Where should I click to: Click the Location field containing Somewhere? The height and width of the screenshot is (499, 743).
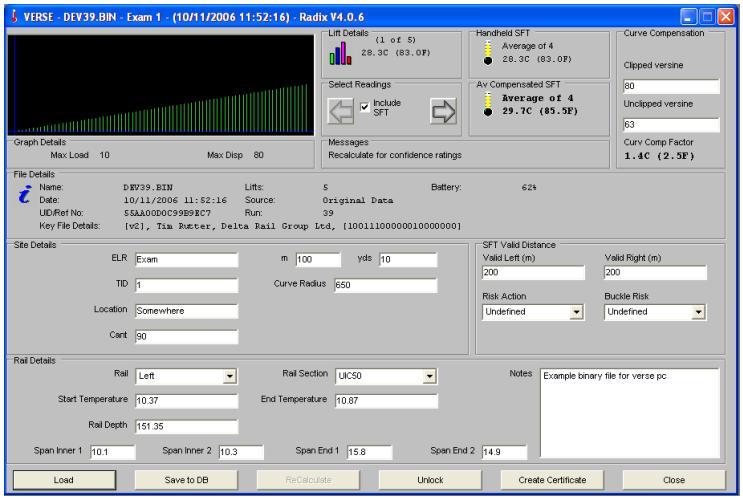186,311
